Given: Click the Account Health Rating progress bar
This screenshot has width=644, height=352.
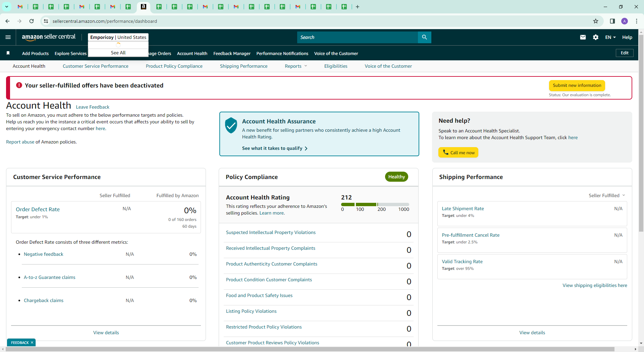Looking at the screenshot, I should tap(375, 204).
